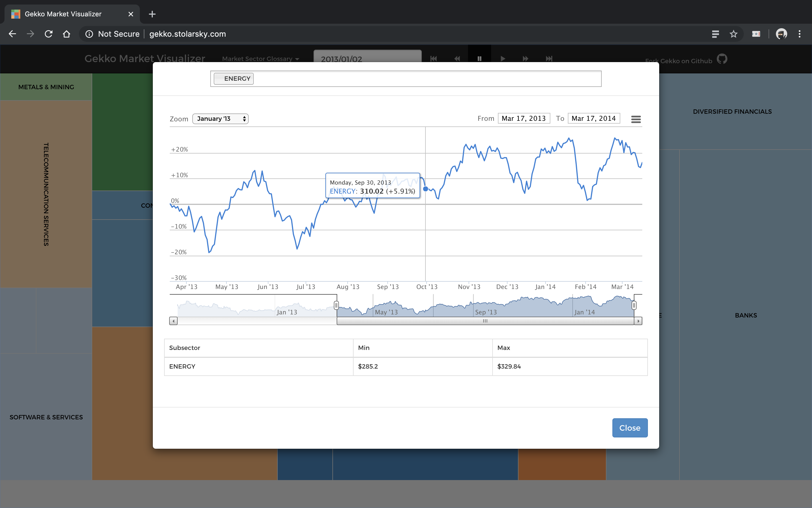Image resolution: width=812 pixels, height=508 pixels.
Task: Click the navigator left scroll arrow
Action: 173,321
